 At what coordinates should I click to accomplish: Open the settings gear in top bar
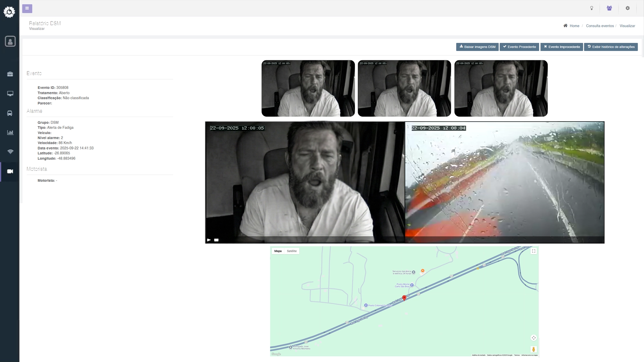(x=628, y=8)
